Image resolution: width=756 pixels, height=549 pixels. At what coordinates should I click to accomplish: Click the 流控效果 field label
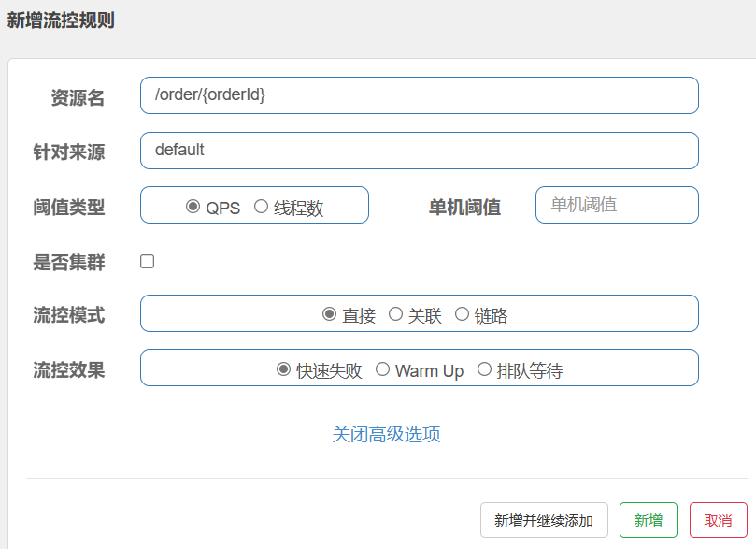[69, 369]
